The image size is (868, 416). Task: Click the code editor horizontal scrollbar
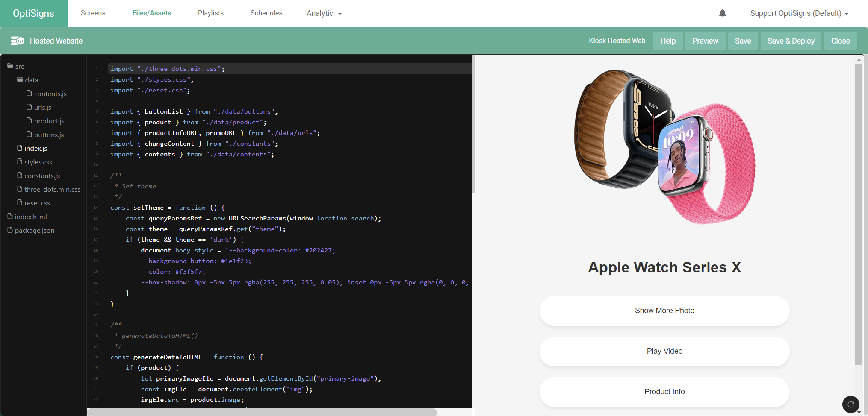point(262,412)
